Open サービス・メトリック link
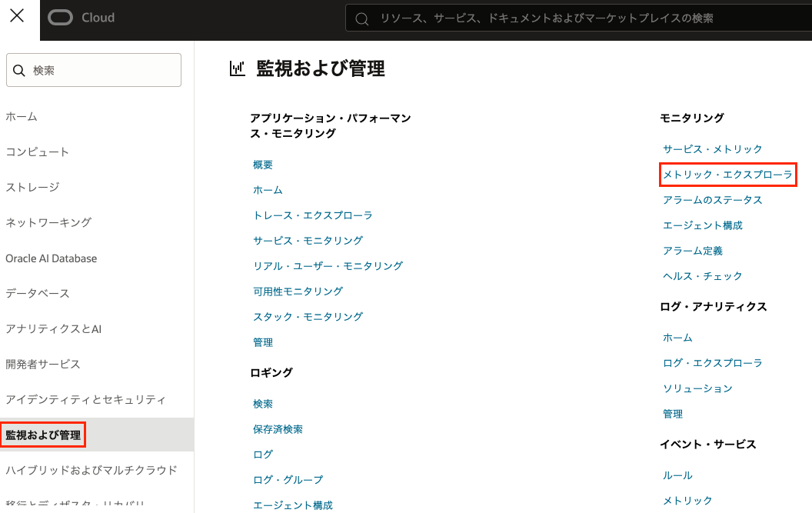This screenshot has width=812, height=513. point(713,149)
